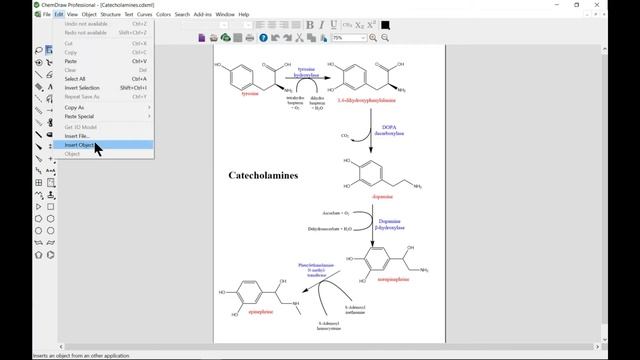
Task: Open the Help menu
Action: coord(244,14)
